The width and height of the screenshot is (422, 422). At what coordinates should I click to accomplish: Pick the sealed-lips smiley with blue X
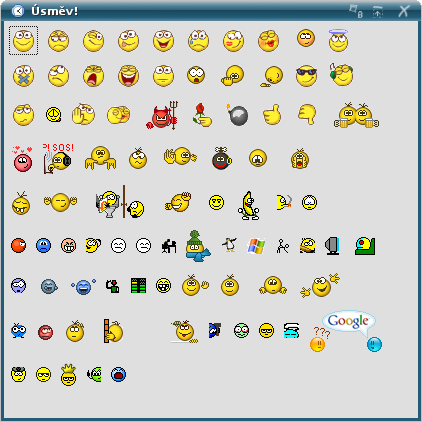(23, 76)
